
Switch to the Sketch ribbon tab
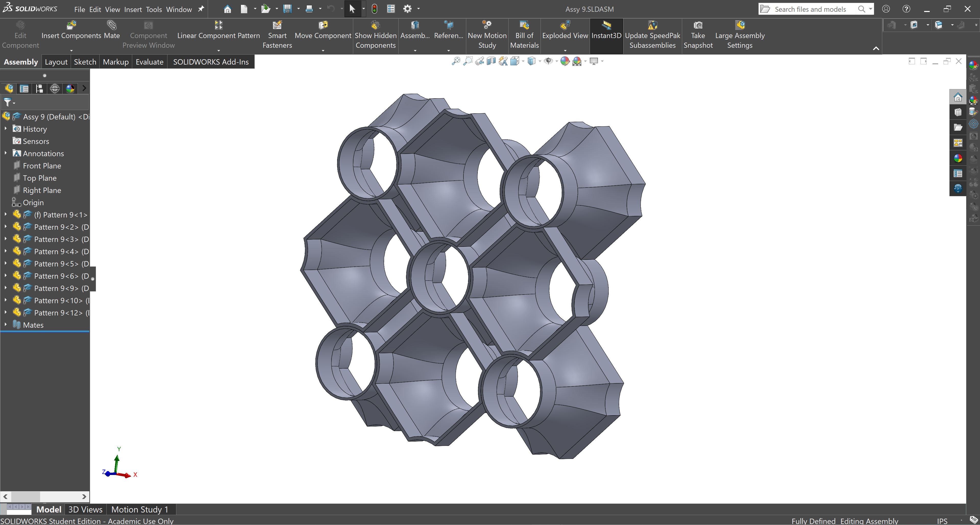[x=84, y=61]
